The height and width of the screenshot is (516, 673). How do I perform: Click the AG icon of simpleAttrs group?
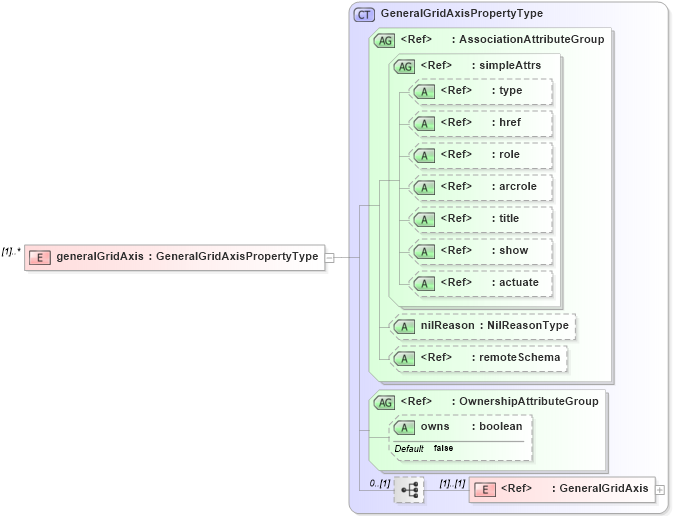click(404, 67)
